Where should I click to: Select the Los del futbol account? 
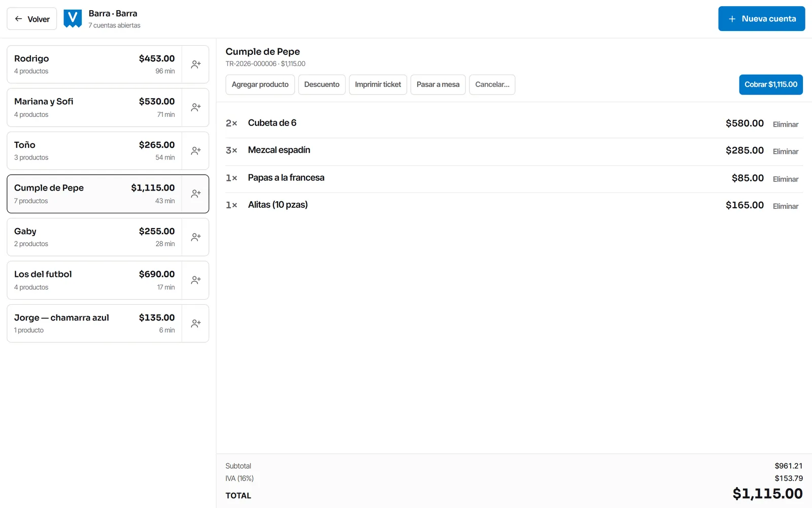pyautogui.click(x=94, y=280)
